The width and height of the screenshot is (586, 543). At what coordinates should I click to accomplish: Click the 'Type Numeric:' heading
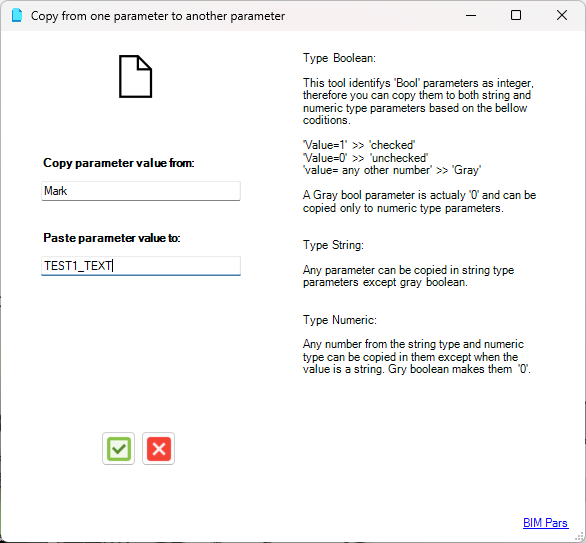click(340, 320)
